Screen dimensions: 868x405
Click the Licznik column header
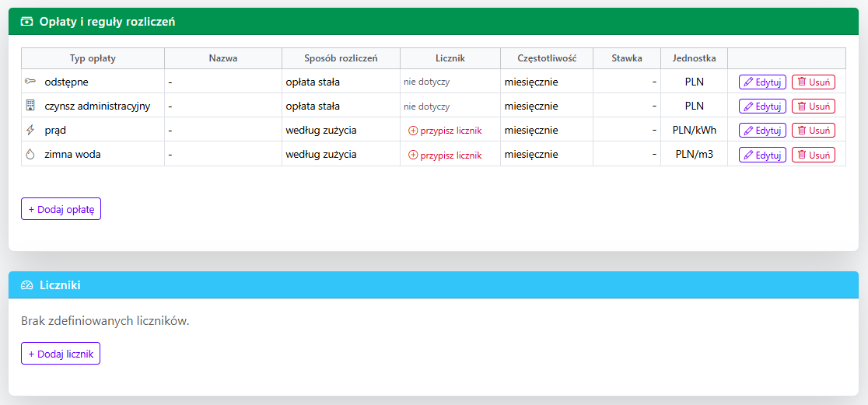click(450, 58)
